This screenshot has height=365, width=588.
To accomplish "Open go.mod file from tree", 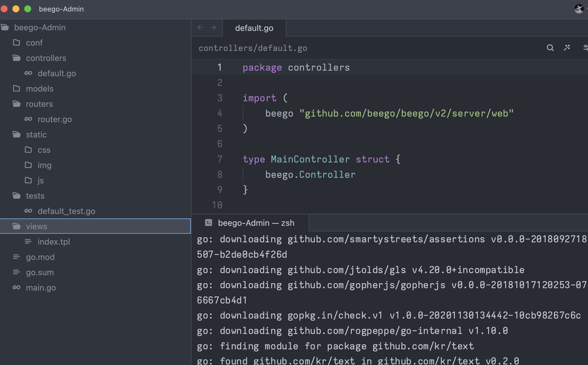I will coord(40,257).
